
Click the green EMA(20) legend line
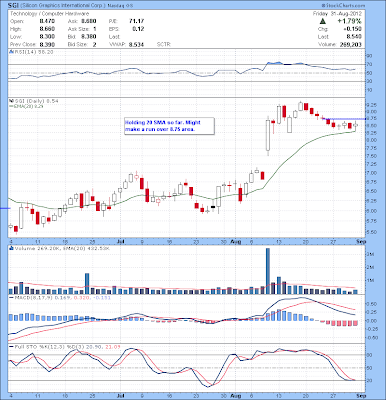(x=11, y=106)
